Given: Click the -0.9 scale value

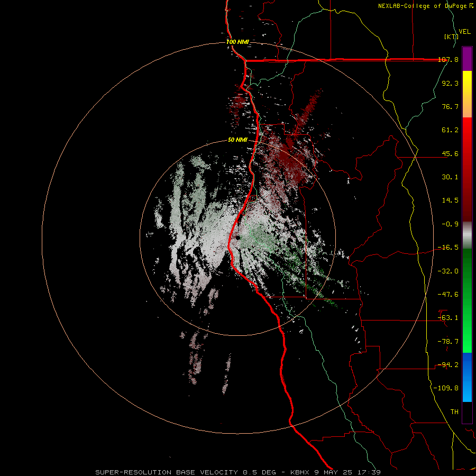Looking at the screenshot, I should tap(450, 224).
